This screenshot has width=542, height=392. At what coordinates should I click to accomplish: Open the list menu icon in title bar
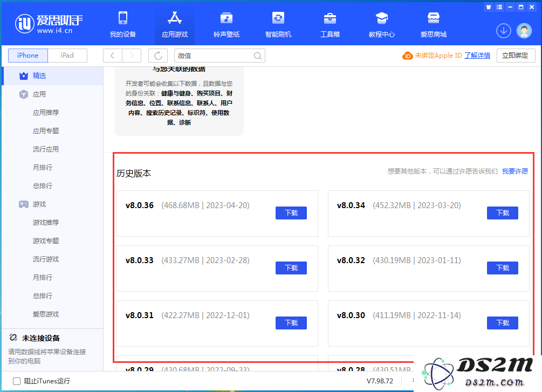tap(499, 7)
